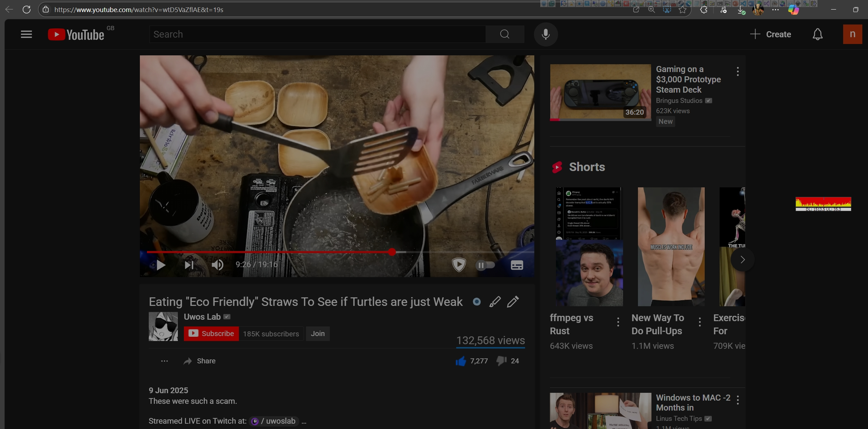Seek using the red progress bar scrubber

[x=392, y=252]
